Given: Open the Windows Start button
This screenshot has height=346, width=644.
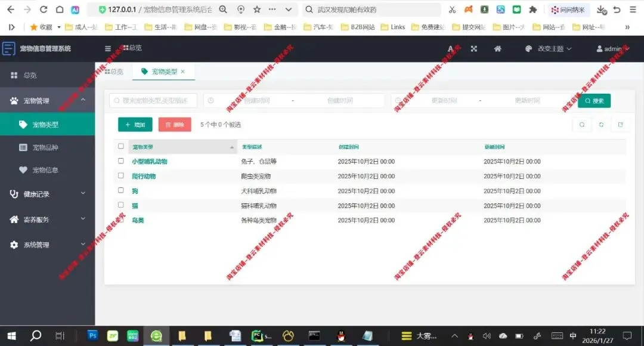Looking at the screenshot, I should [11, 336].
